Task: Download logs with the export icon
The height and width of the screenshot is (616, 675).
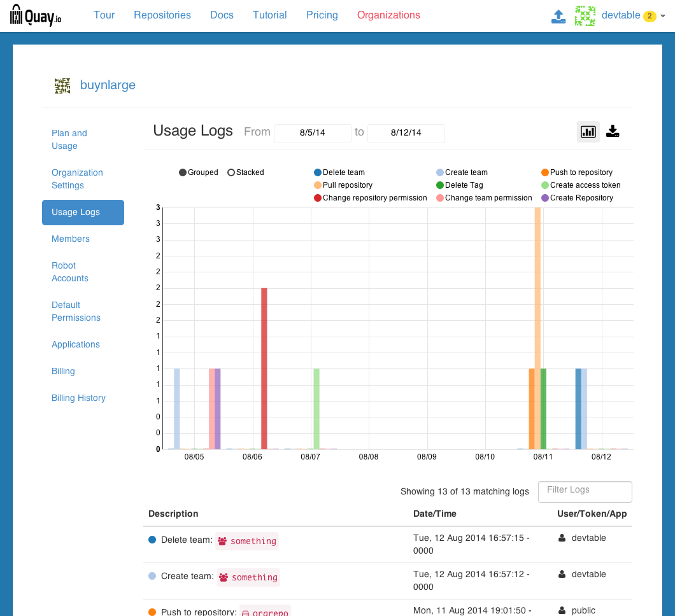Action: [x=613, y=131]
